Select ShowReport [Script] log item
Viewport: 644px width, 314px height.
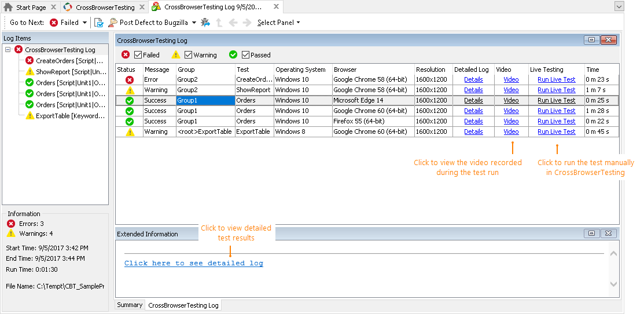pyautogui.click(x=71, y=72)
